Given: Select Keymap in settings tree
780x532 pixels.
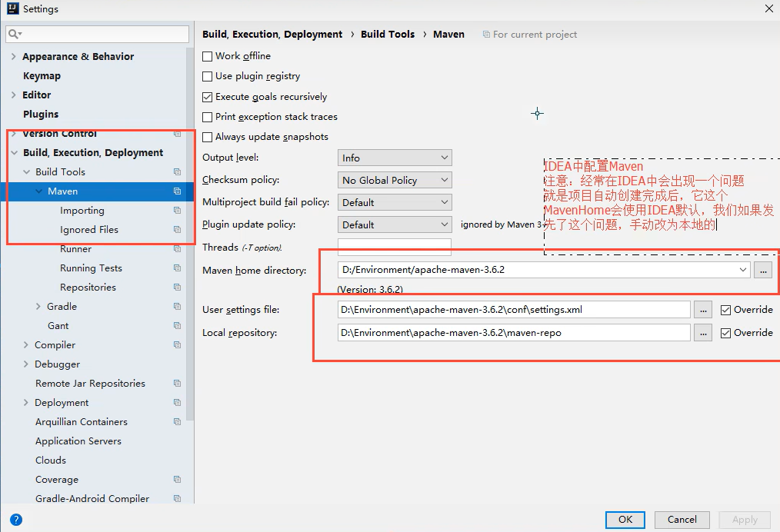Looking at the screenshot, I should (42, 75).
